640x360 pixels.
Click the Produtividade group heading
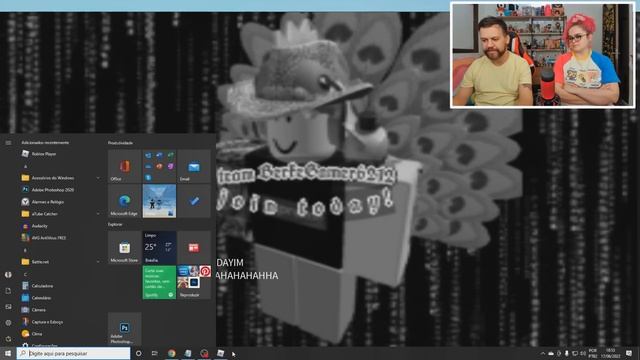[120, 143]
